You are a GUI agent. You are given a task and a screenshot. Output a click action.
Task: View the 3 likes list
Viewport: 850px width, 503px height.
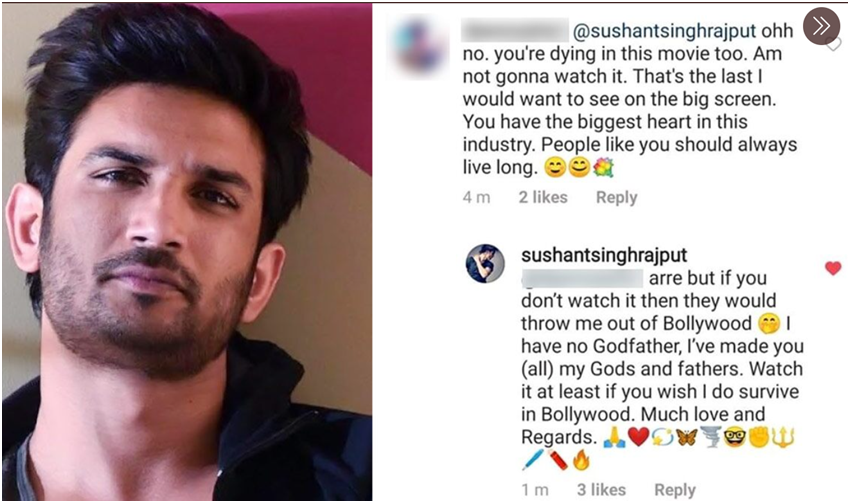[601, 490]
